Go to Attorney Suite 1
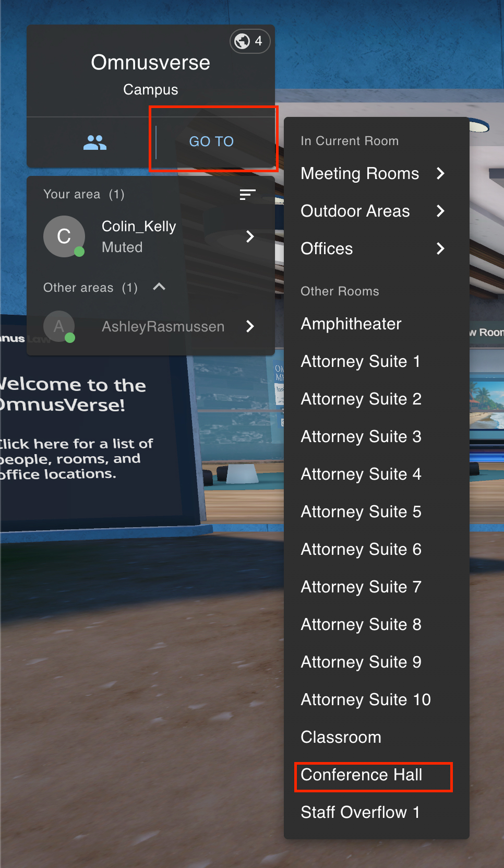 click(x=360, y=361)
